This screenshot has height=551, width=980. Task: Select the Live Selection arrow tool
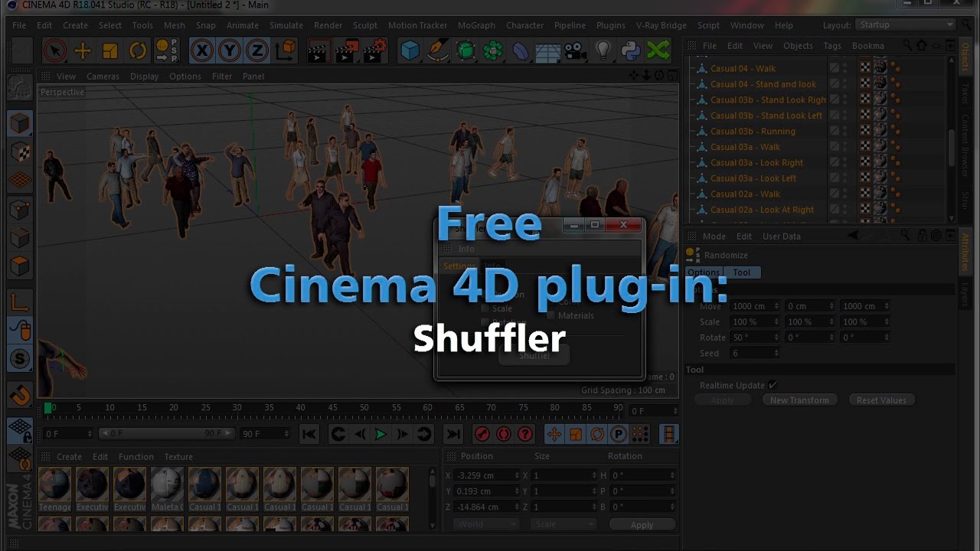point(54,51)
